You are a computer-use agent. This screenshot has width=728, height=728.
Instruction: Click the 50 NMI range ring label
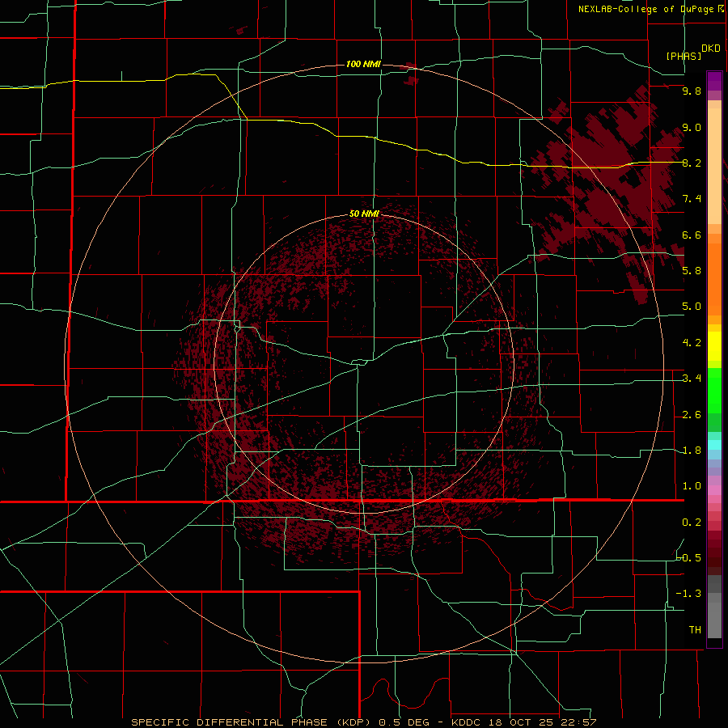(x=364, y=214)
